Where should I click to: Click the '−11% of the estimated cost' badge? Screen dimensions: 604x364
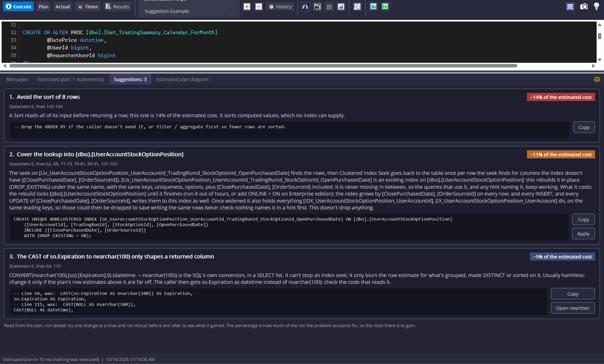561,154
